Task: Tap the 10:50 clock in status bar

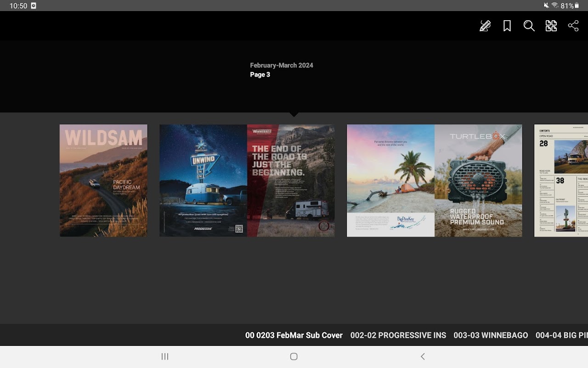Action: pyautogui.click(x=18, y=6)
